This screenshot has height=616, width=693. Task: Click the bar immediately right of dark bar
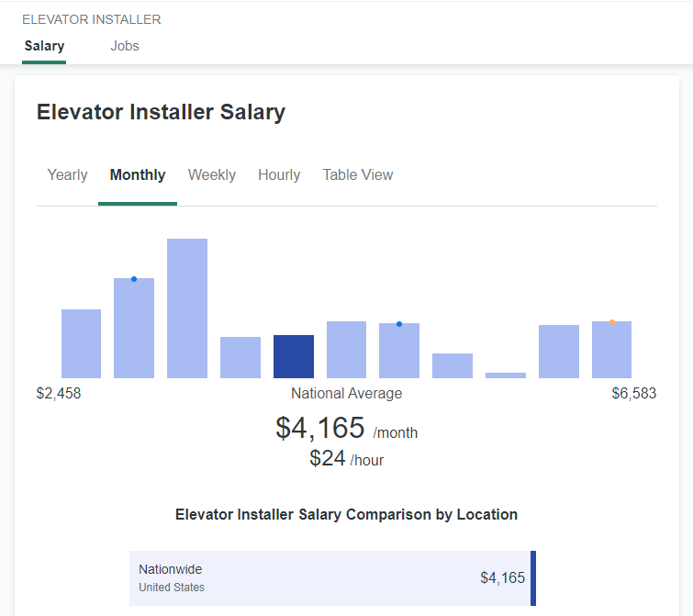[347, 350]
